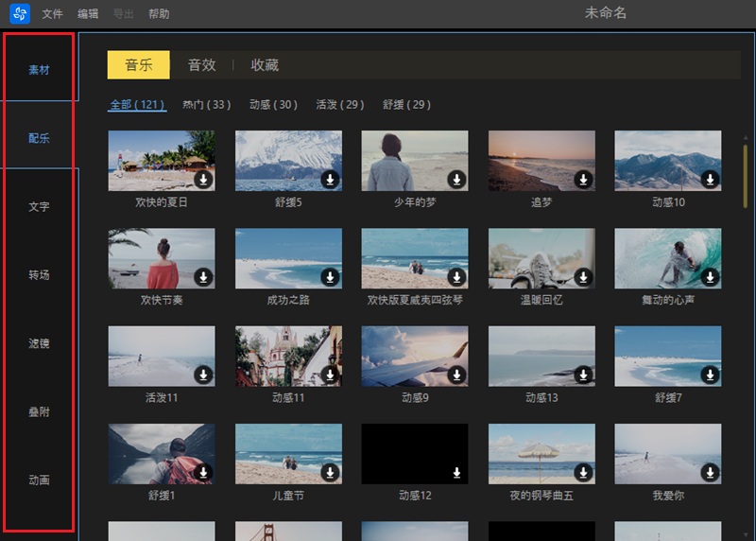Click the 成功之路 track title

point(288,300)
